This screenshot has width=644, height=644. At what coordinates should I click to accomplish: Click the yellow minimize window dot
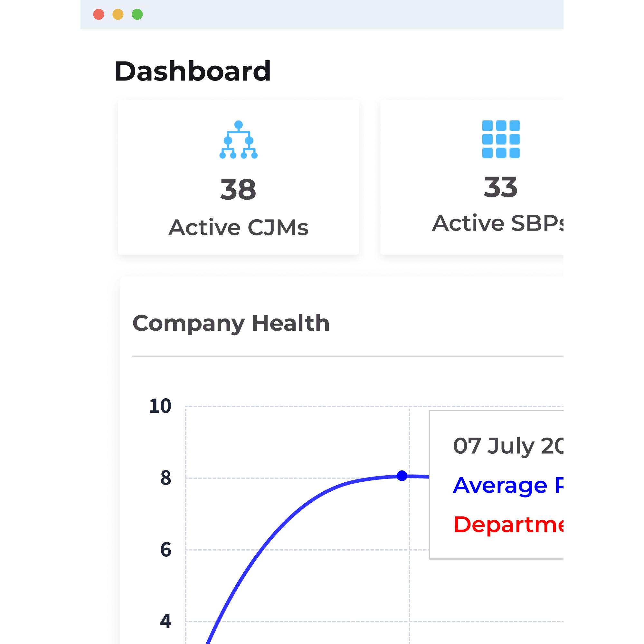[x=118, y=15]
